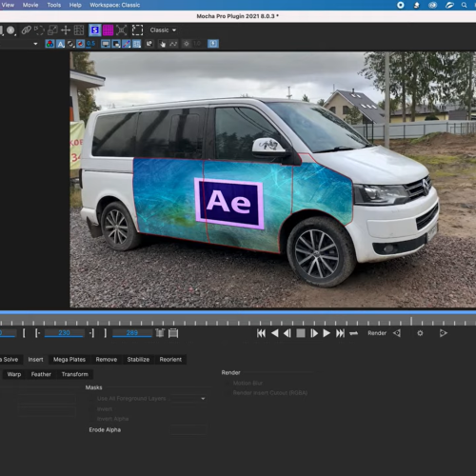Screen dimensions: 476x476
Task: Click the blue lightning proxy icon
Action: click(213, 44)
